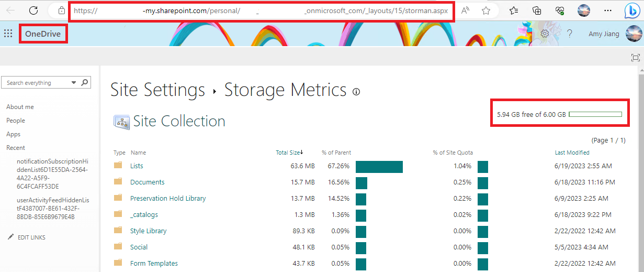The height and width of the screenshot is (272, 644).
Task: Click the browser address bar URL
Action: point(261,10)
